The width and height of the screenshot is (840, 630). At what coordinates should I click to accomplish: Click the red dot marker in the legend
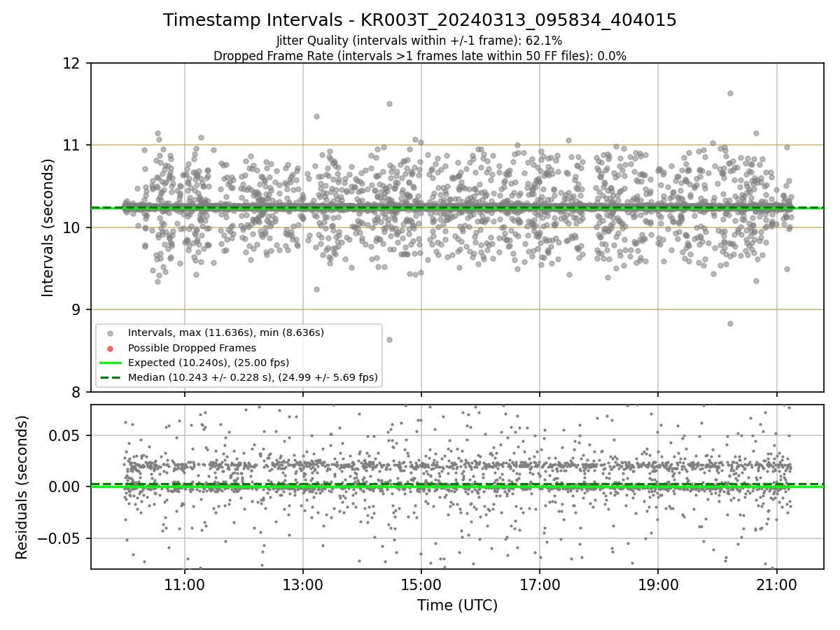click(108, 348)
